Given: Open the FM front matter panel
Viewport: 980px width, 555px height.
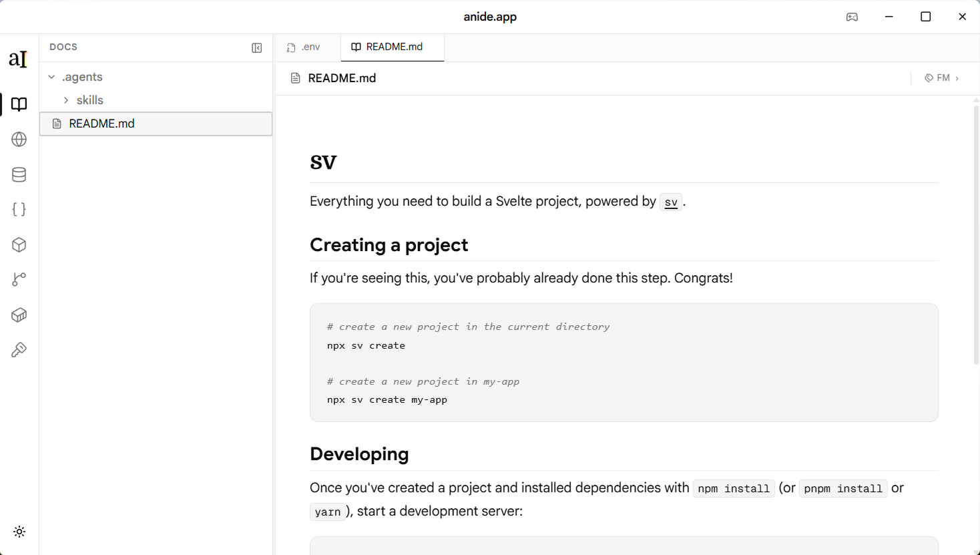Looking at the screenshot, I should pos(942,78).
